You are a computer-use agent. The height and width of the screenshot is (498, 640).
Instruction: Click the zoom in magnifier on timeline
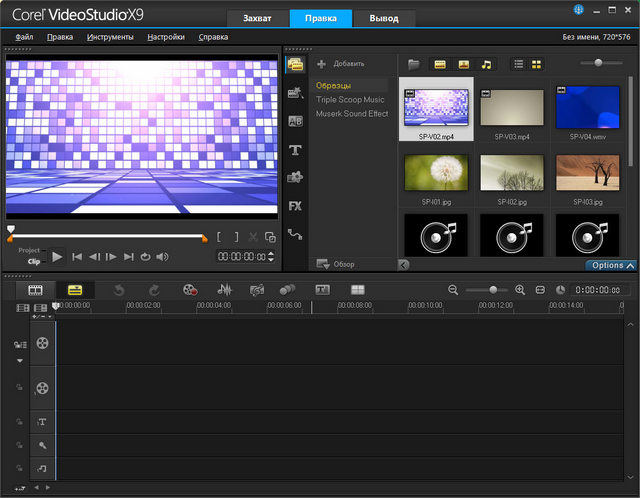click(x=520, y=289)
